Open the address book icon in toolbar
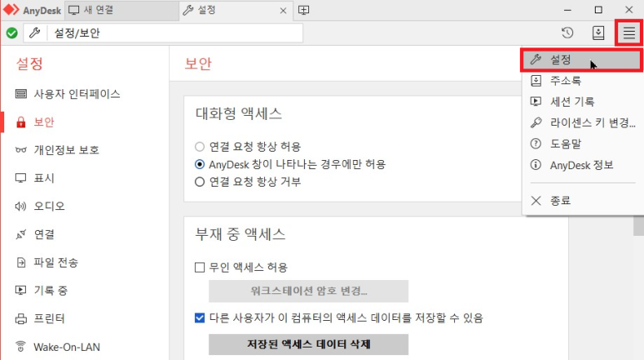Image resolution: width=644 pixels, height=360 pixels. (x=598, y=32)
